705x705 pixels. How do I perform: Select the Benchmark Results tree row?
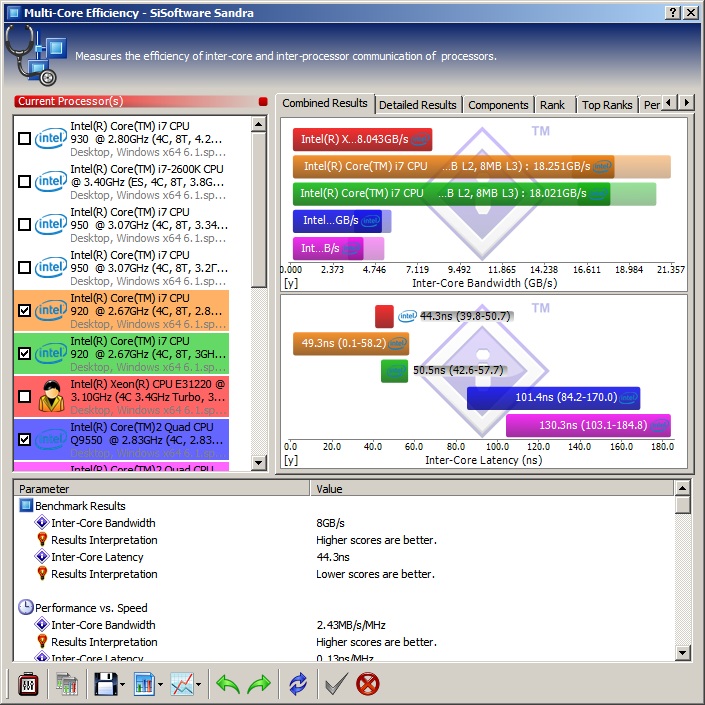point(80,506)
